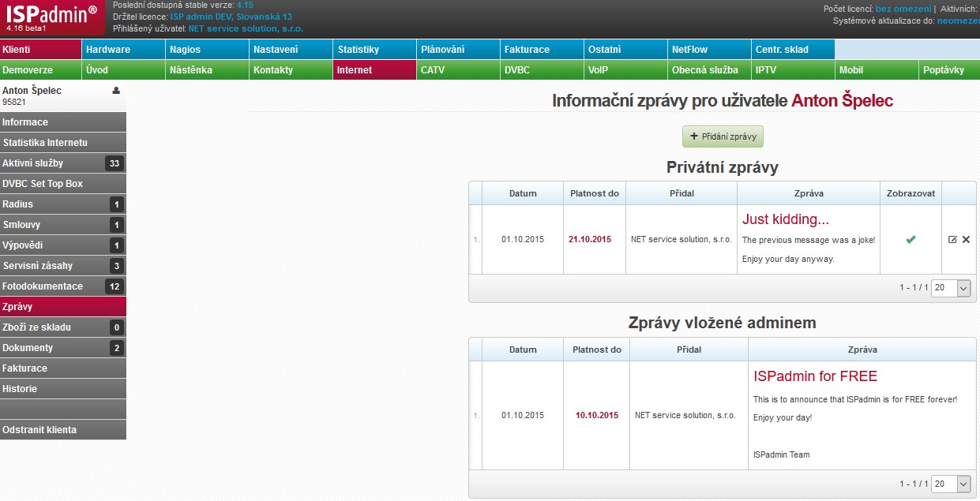Open Aktivní služby in the sidebar
Viewport: 980px width, 501px height.
pos(63,163)
